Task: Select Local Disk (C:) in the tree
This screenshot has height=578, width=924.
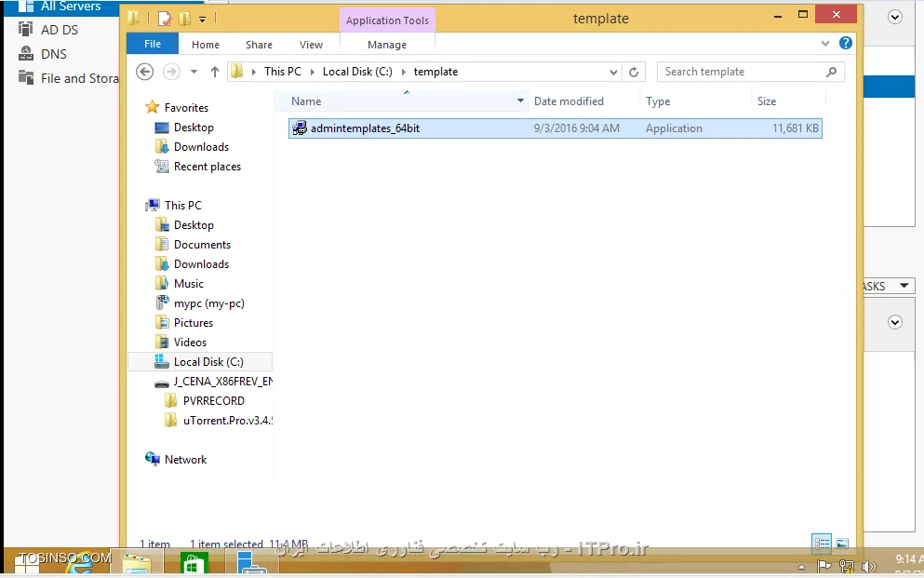Action: point(208,362)
